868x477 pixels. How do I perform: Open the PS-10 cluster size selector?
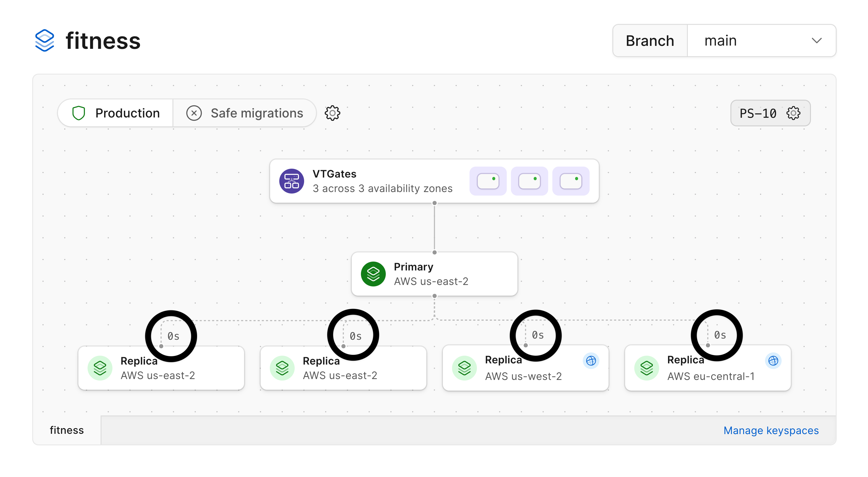pyautogui.click(x=758, y=113)
